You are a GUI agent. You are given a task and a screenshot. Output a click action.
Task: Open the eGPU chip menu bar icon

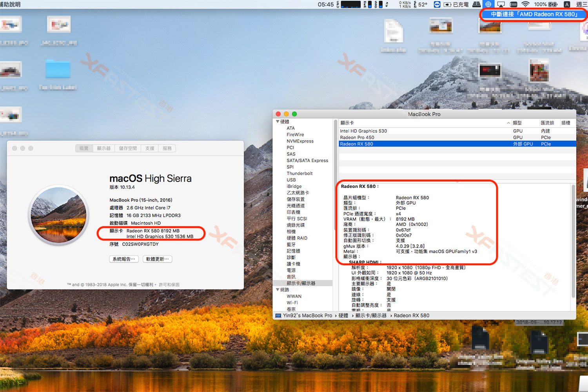(x=488, y=4)
